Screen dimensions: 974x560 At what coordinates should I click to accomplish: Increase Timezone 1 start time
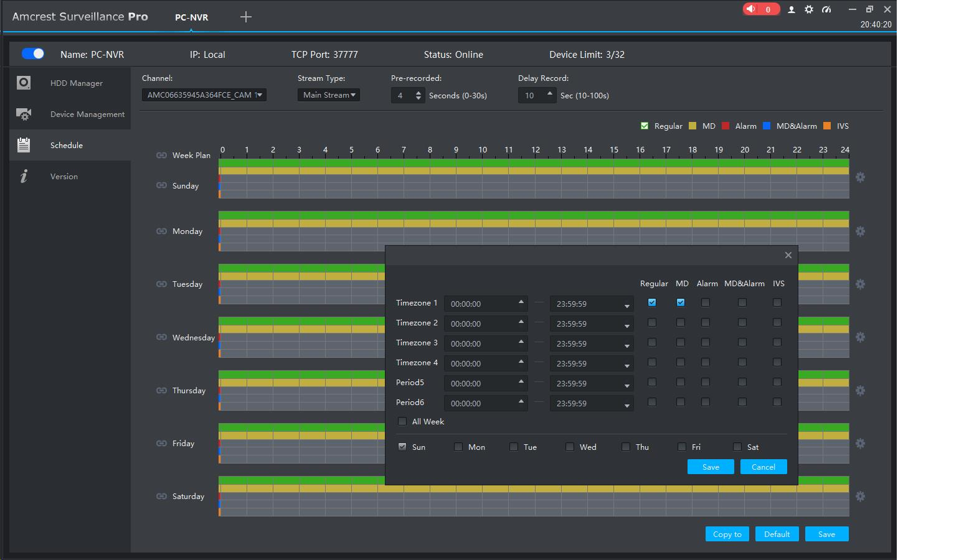[521, 302]
